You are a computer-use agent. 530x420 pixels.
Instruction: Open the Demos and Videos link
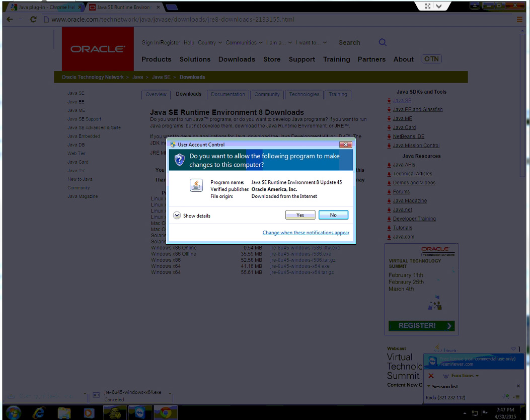(x=414, y=183)
